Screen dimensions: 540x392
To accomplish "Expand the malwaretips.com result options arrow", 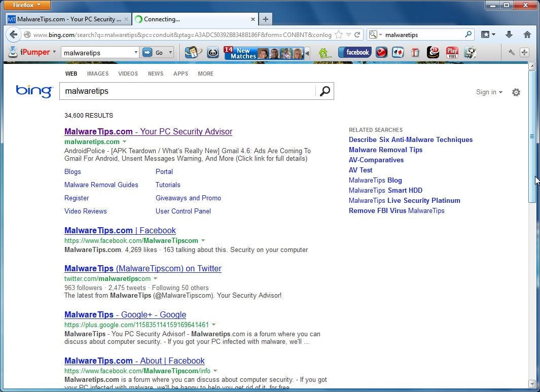I will pos(125,141).
